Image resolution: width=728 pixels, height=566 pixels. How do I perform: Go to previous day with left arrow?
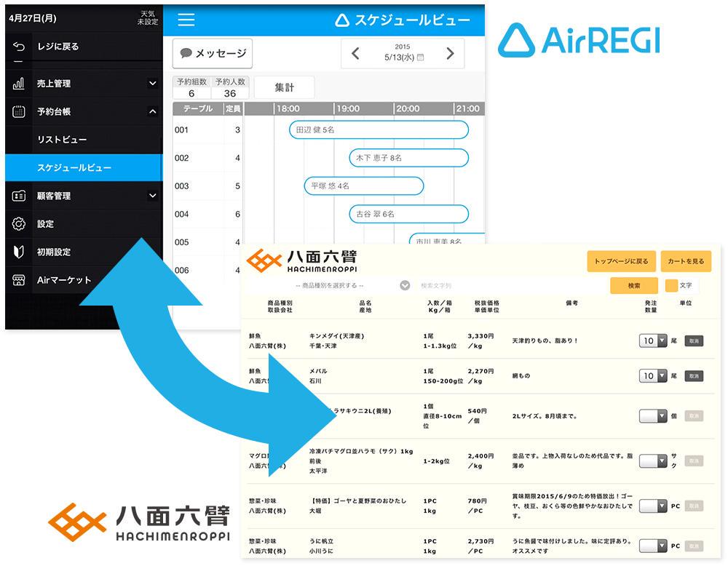[x=356, y=53]
